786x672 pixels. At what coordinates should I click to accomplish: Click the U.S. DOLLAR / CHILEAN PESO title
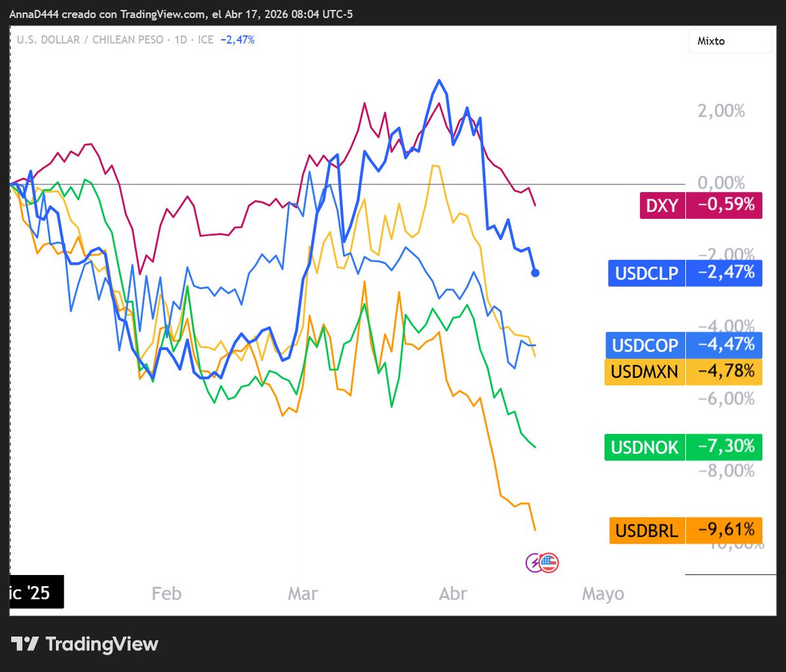pyautogui.click(x=90, y=40)
